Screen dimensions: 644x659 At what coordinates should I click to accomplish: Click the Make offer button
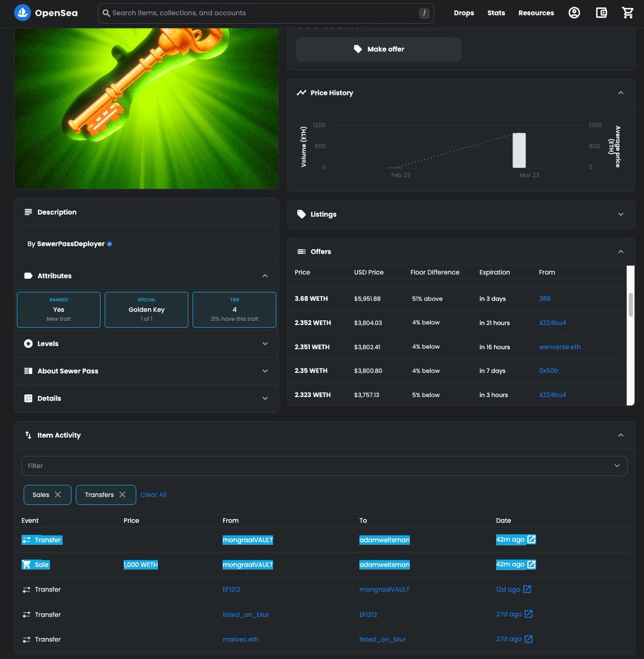(x=379, y=49)
